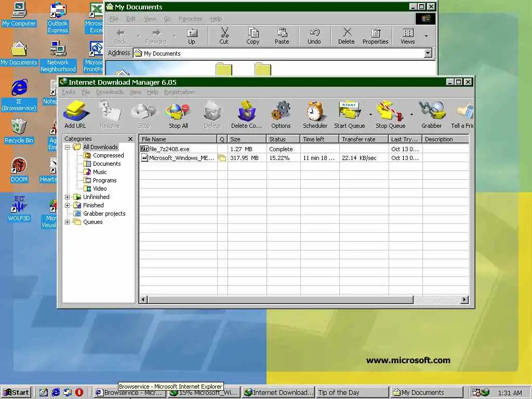Click Views in My Documents toolbar
Viewport: 532px width, 399px height.
[407, 36]
